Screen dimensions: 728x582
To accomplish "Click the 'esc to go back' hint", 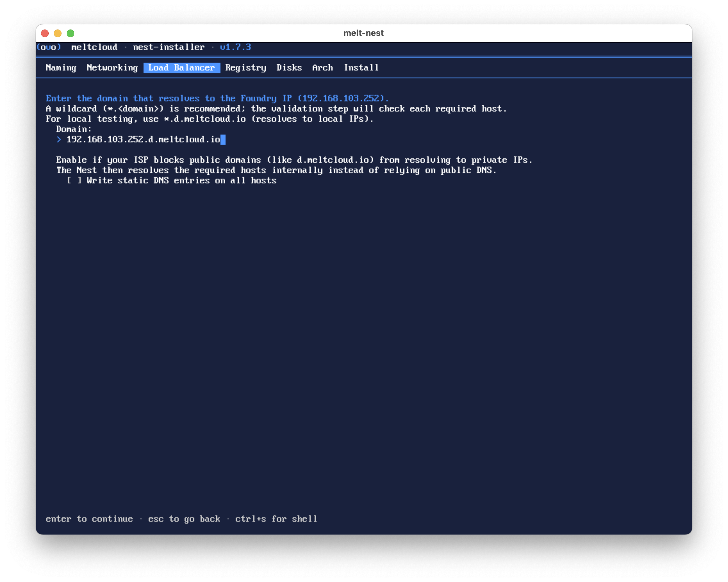I will pos(184,519).
